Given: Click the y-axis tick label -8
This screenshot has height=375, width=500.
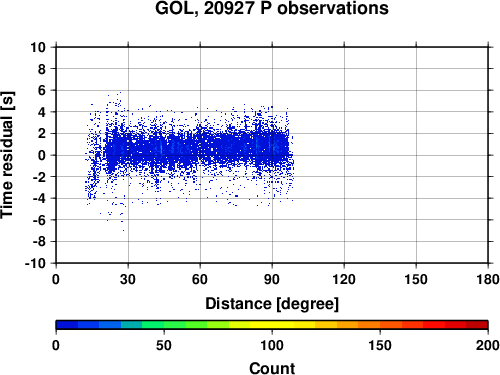Looking at the screenshot, I should [39, 242].
